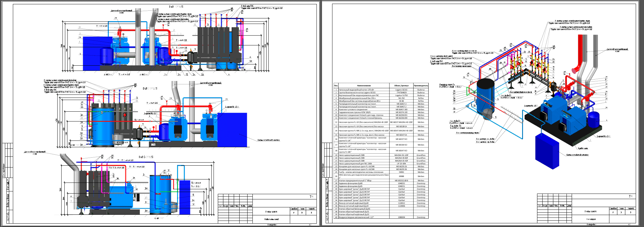The image size is (644, 227).
Task: Select row "Напольный водогрейный котел 170 кВт"
Action: coord(381,90)
